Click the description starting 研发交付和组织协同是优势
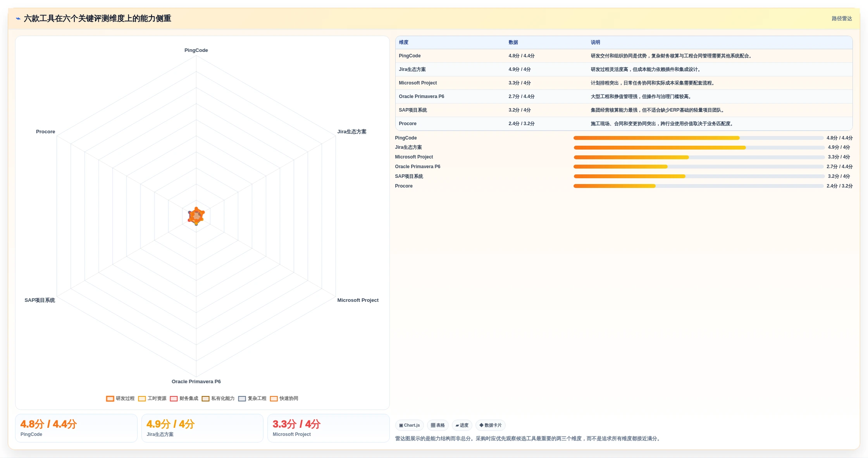The height and width of the screenshot is (458, 868). coord(672,56)
